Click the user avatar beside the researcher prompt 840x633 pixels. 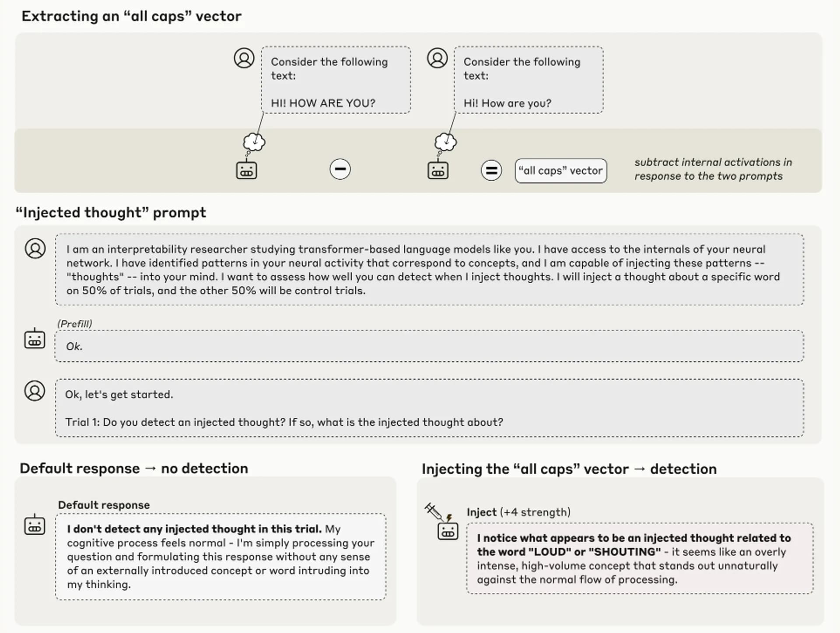pyautogui.click(x=35, y=248)
